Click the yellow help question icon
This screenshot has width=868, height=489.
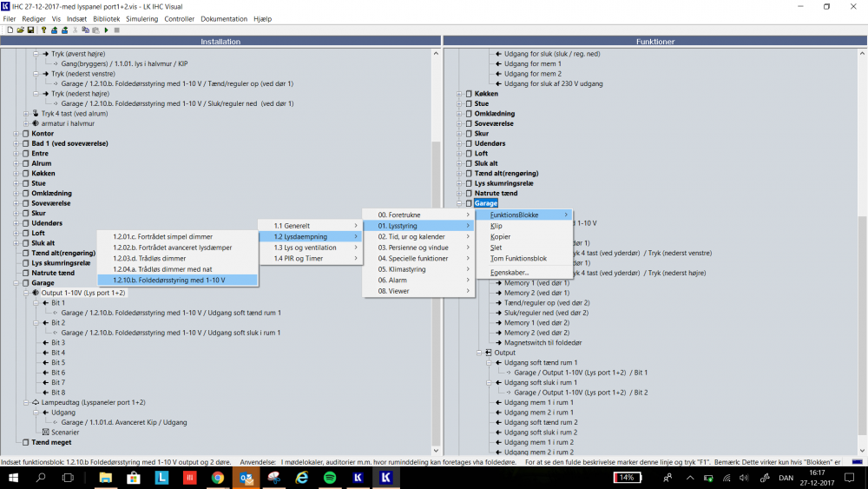(x=43, y=30)
